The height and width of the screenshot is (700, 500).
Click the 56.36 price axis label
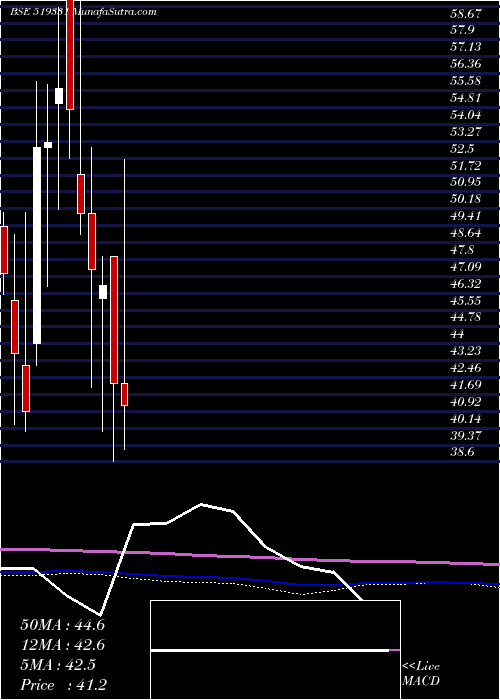[466, 64]
